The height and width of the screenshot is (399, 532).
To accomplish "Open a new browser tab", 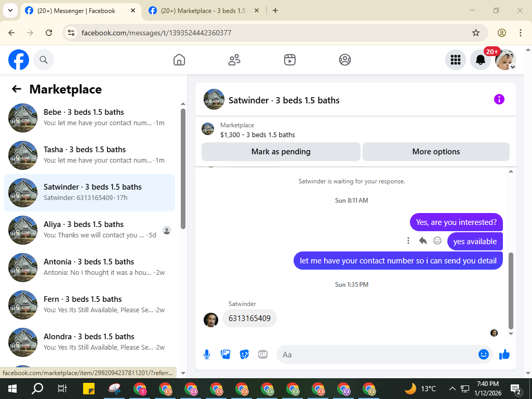I will (x=275, y=10).
